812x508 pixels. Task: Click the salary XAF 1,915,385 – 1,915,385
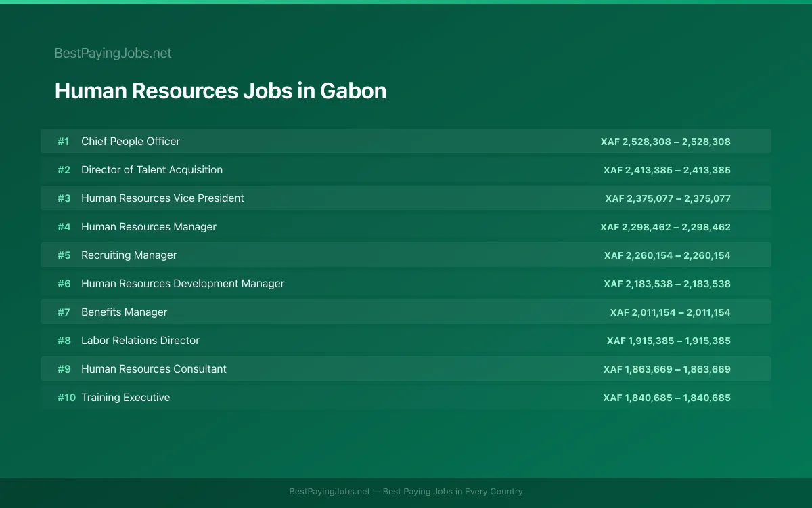point(669,341)
